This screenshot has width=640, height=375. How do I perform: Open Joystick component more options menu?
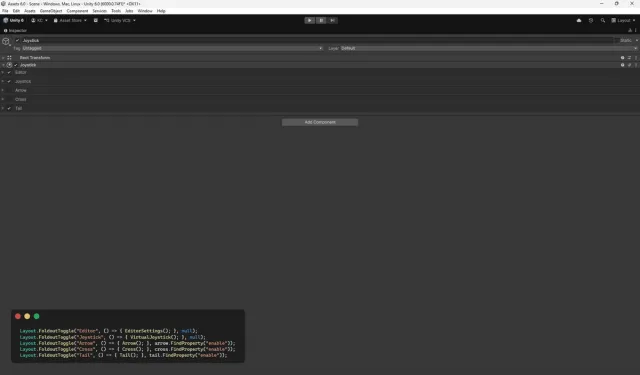tap(636, 65)
